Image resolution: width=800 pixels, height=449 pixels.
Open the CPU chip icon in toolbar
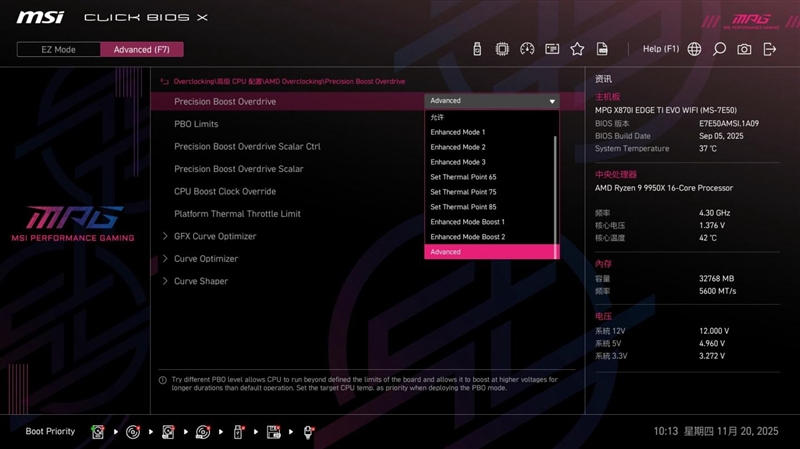click(x=502, y=49)
